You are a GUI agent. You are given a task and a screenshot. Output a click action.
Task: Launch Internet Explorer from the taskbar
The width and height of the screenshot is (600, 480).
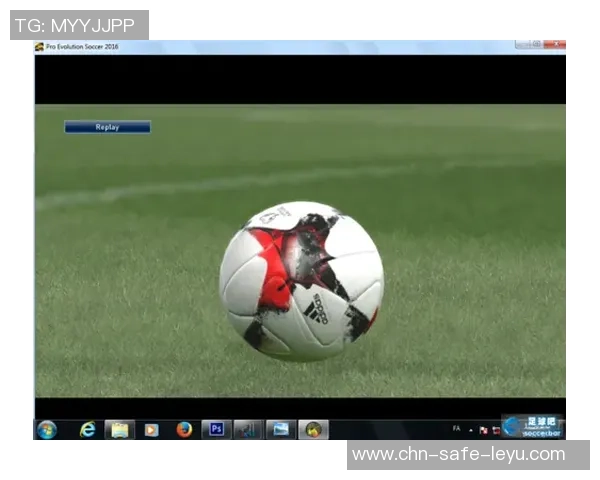(88, 429)
